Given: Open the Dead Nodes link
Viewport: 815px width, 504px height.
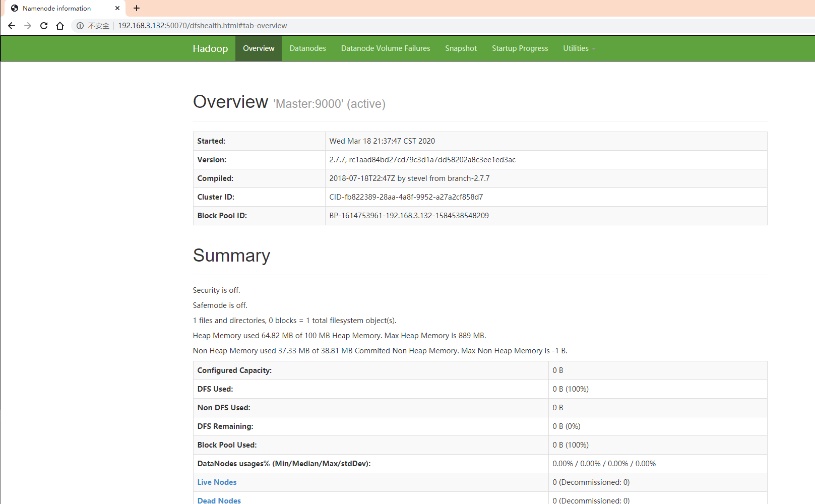Looking at the screenshot, I should point(219,500).
